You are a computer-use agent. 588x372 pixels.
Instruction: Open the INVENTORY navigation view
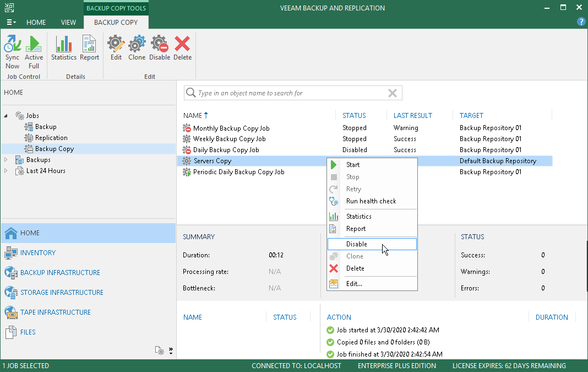coord(89,253)
